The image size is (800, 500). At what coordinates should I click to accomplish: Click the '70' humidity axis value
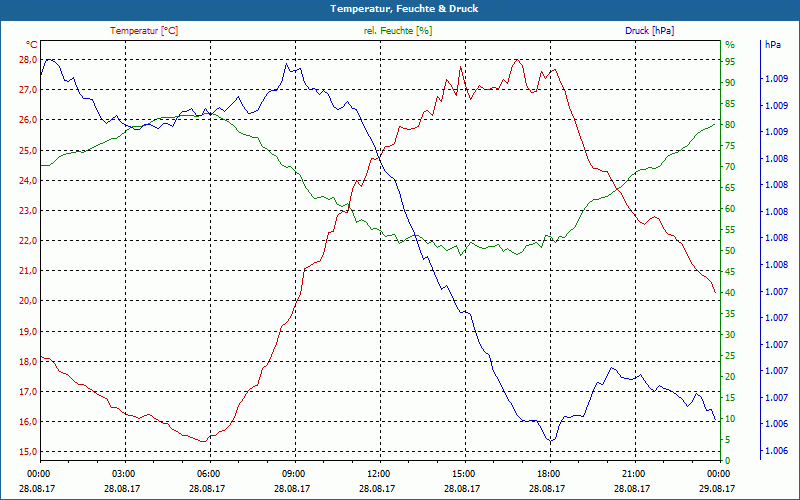[730, 167]
